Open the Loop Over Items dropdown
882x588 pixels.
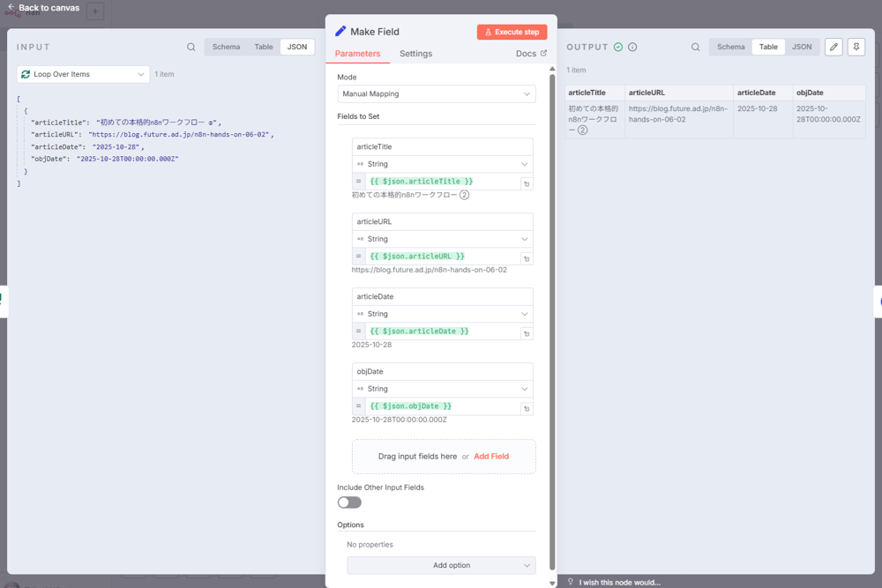(x=83, y=75)
